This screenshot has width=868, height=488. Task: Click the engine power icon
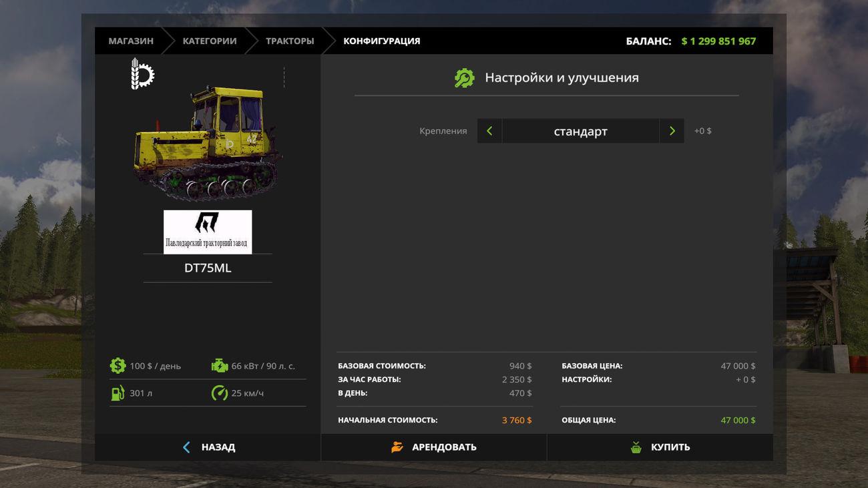tap(220, 366)
